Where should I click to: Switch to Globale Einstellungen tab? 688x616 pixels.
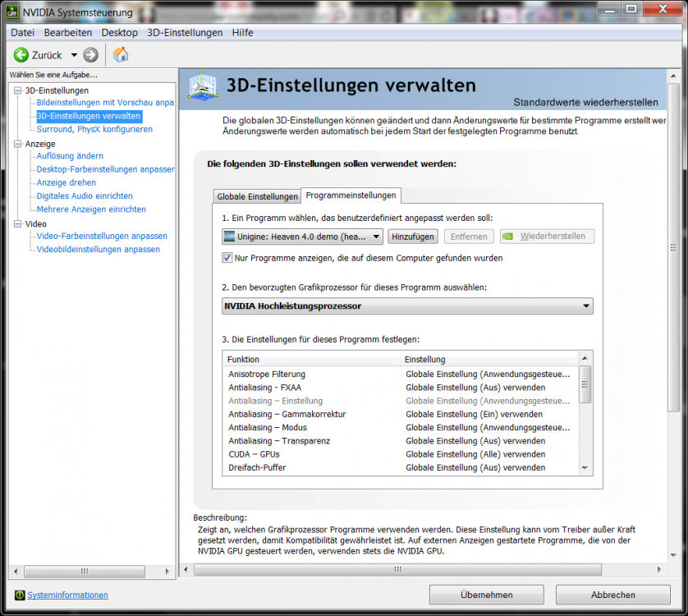tap(257, 196)
